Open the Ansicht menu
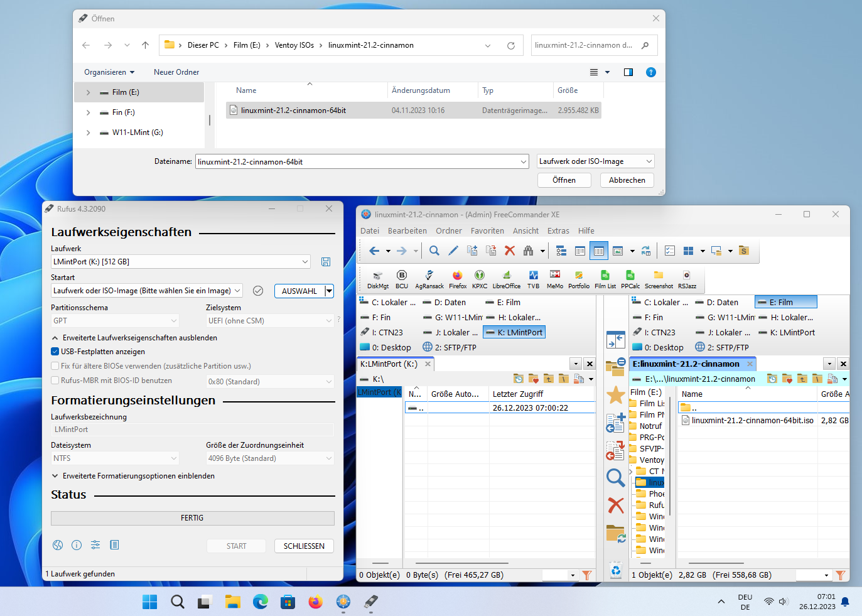This screenshot has width=862, height=616. (x=526, y=231)
